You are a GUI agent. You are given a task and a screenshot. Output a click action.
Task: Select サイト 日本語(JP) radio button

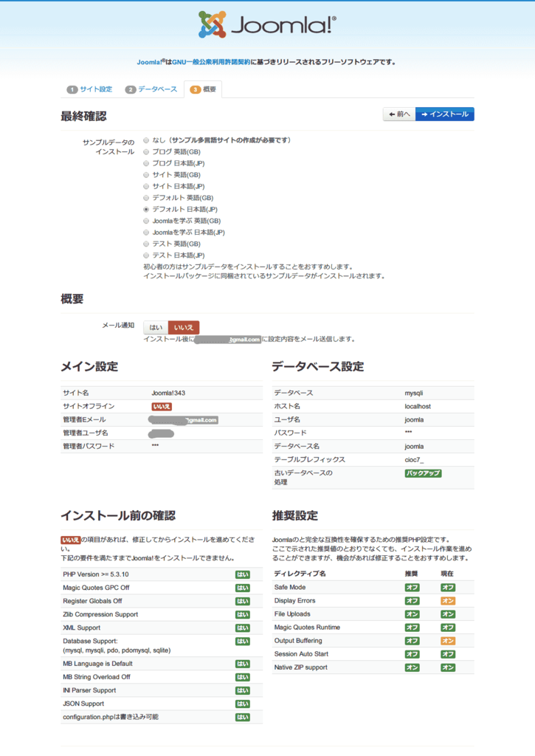coord(146,187)
